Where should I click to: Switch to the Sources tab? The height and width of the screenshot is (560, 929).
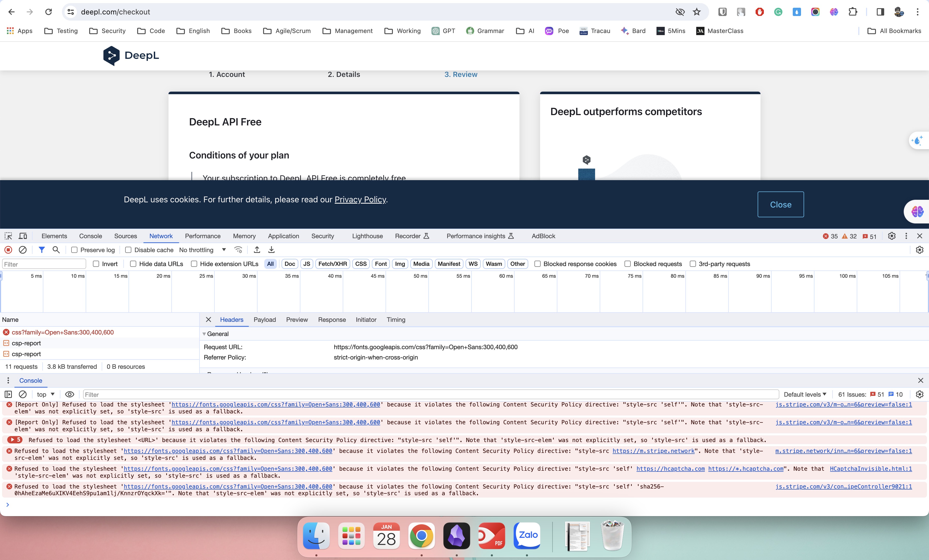[126, 236]
